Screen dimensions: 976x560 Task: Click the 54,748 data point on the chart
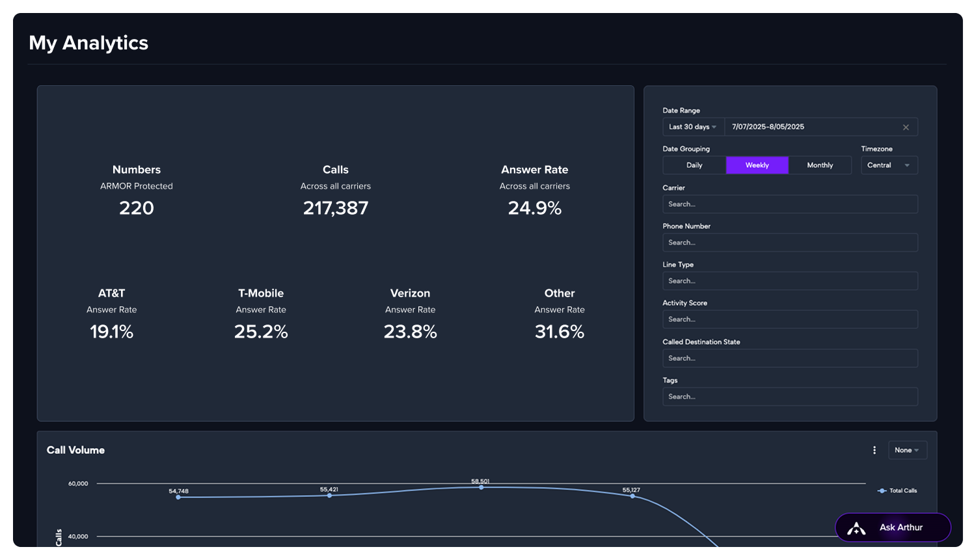[x=178, y=496]
